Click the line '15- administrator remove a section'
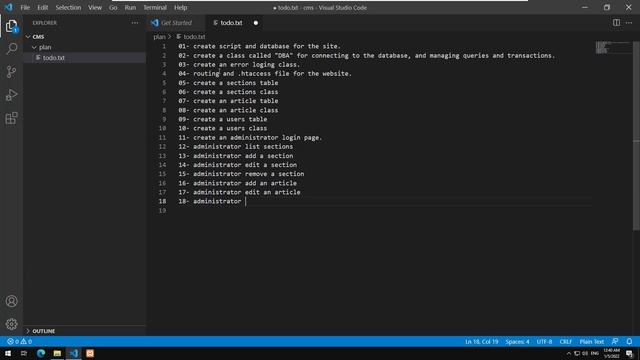Viewport: 640px width, 360px height. point(241,174)
